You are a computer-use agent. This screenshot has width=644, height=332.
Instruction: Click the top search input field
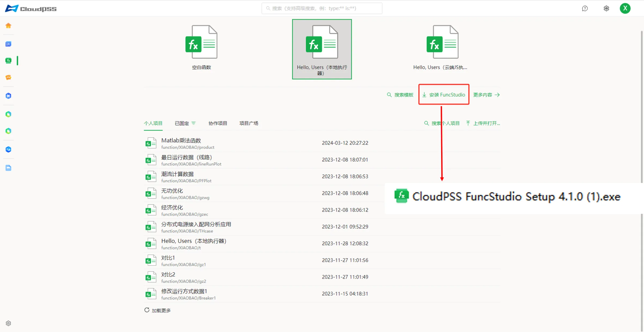click(322, 8)
